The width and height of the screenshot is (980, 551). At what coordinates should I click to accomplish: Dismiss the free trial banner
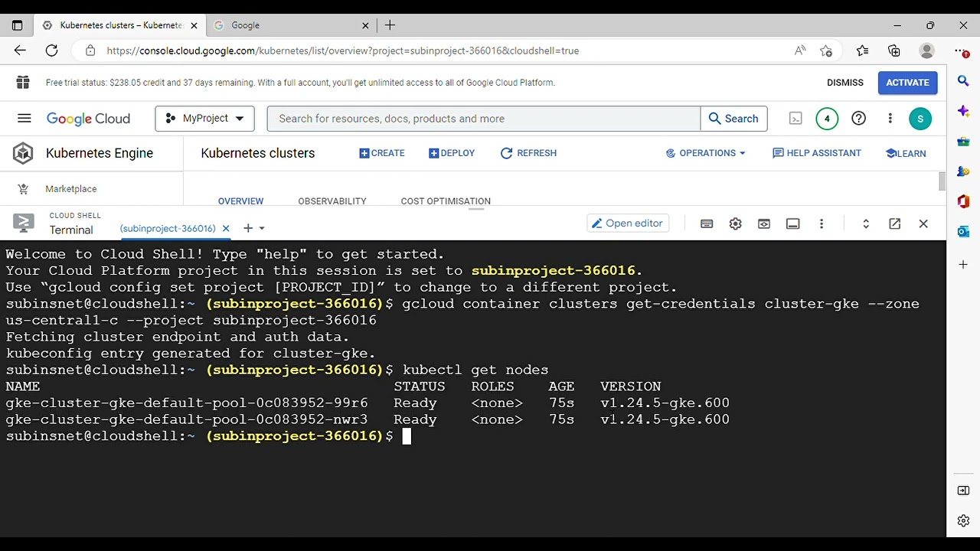tap(844, 83)
